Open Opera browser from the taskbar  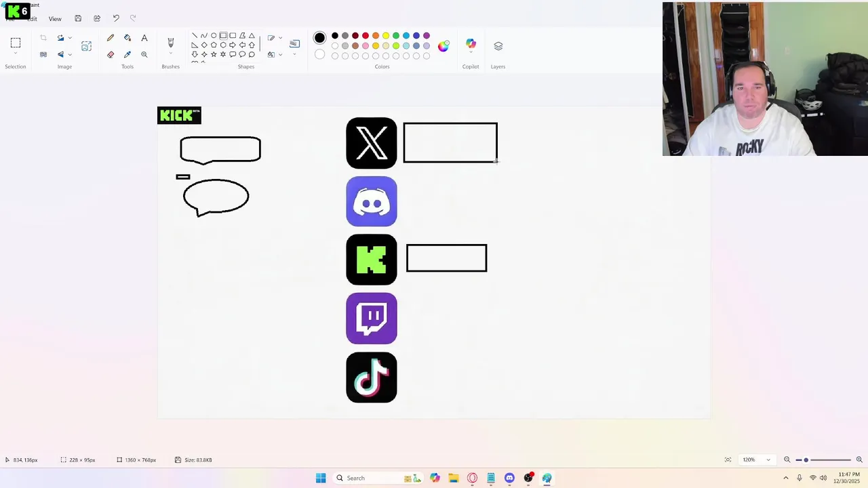(x=472, y=478)
